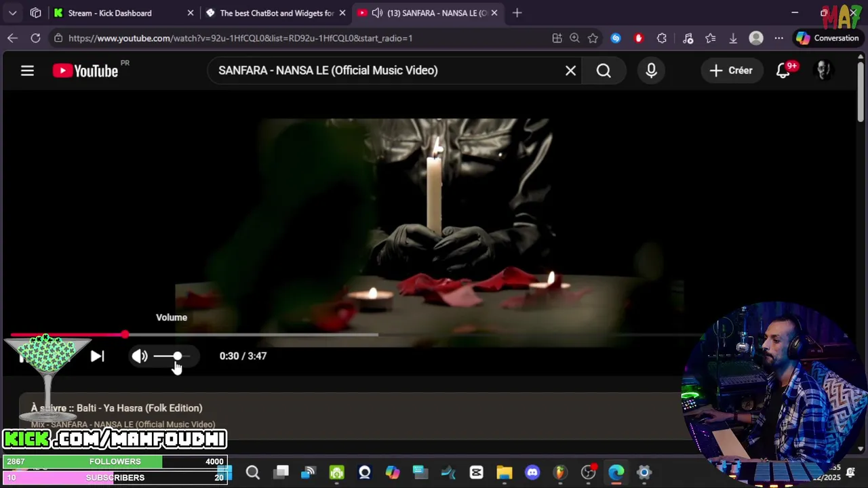This screenshot has height=488, width=868.
Task: Mute the video with speaker icon
Action: point(140,356)
